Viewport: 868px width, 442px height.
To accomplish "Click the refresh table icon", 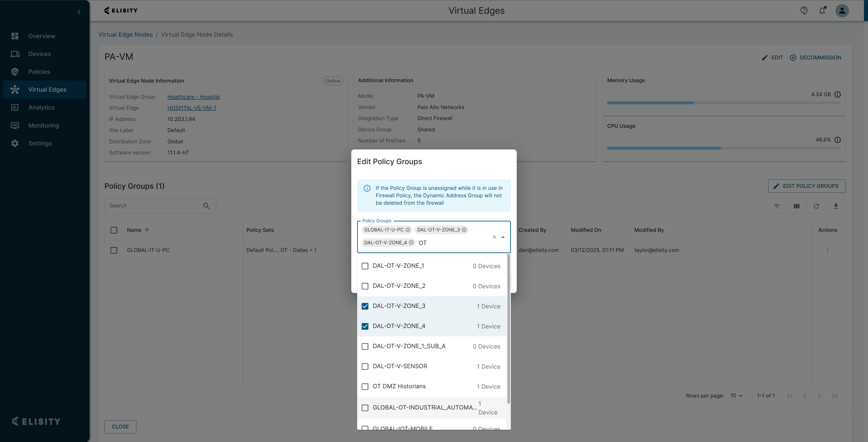I will click(816, 206).
